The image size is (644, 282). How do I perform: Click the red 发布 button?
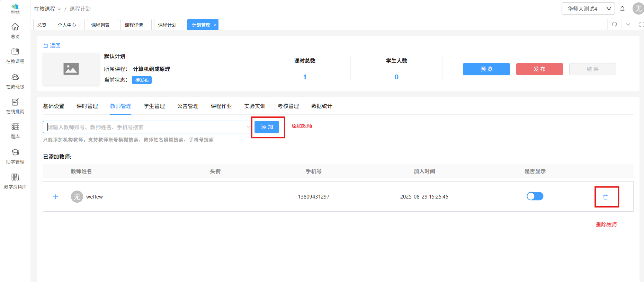[x=539, y=69]
